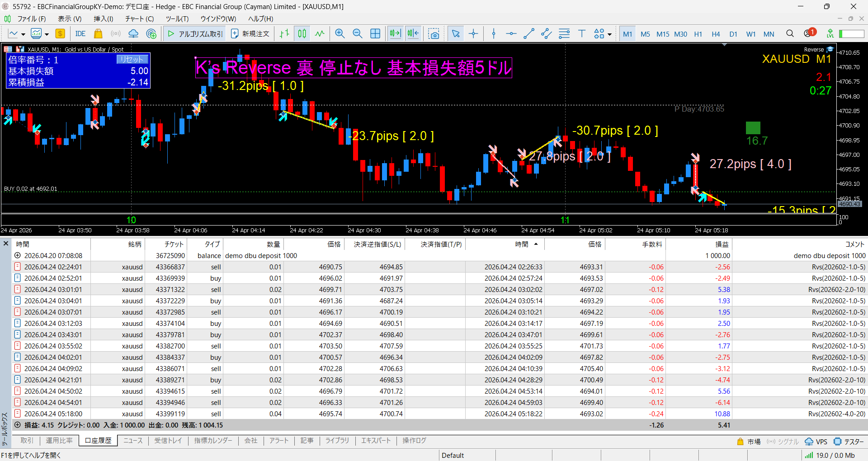The width and height of the screenshot is (868, 461).
Task: Expand the chart type dropdown arrow
Action: coord(23,34)
